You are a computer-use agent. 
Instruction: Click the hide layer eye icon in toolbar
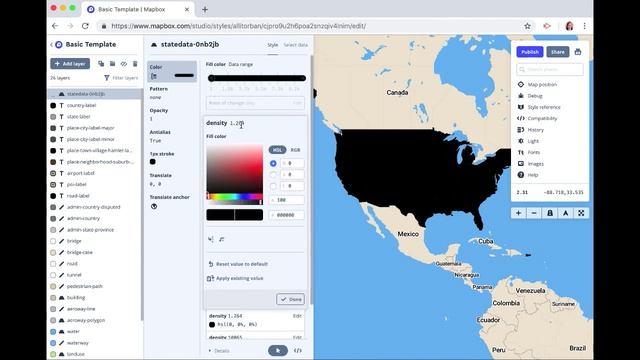click(x=124, y=64)
